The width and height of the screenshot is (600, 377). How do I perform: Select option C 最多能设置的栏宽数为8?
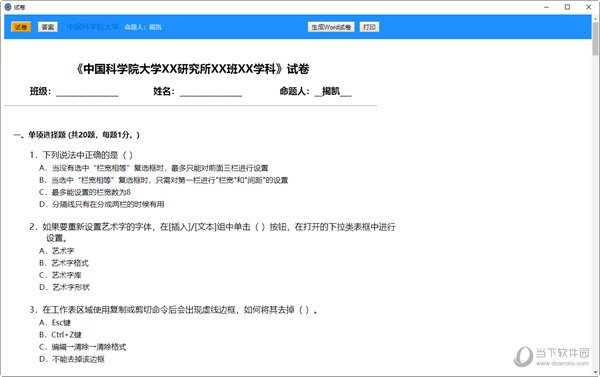[x=85, y=192]
